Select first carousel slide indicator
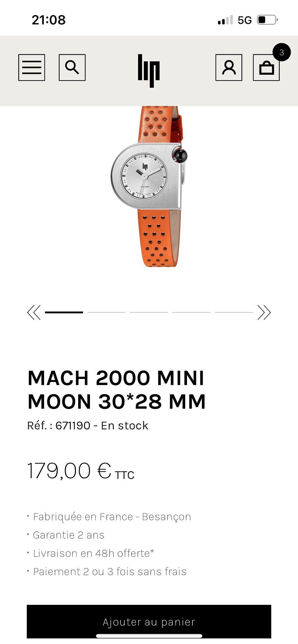Image resolution: width=298 pixels, height=644 pixels. pos(64,312)
